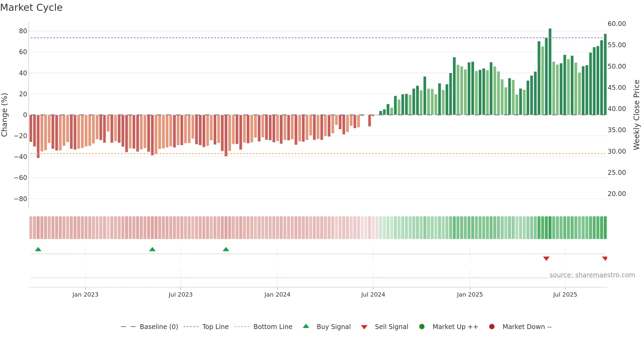Click the Buy Signal triangle in the legend
644x362 pixels.
(306, 326)
